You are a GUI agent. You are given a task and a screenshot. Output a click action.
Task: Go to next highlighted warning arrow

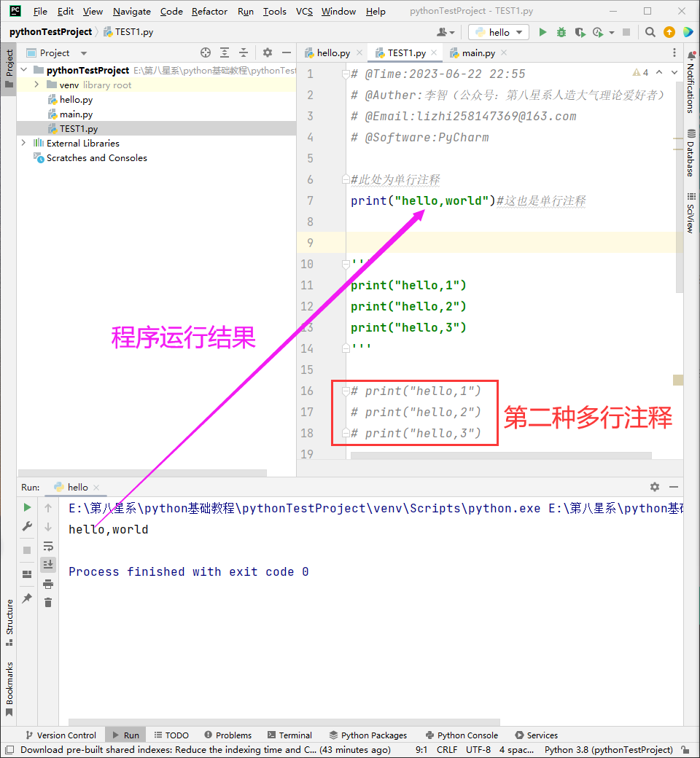(674, 72)
